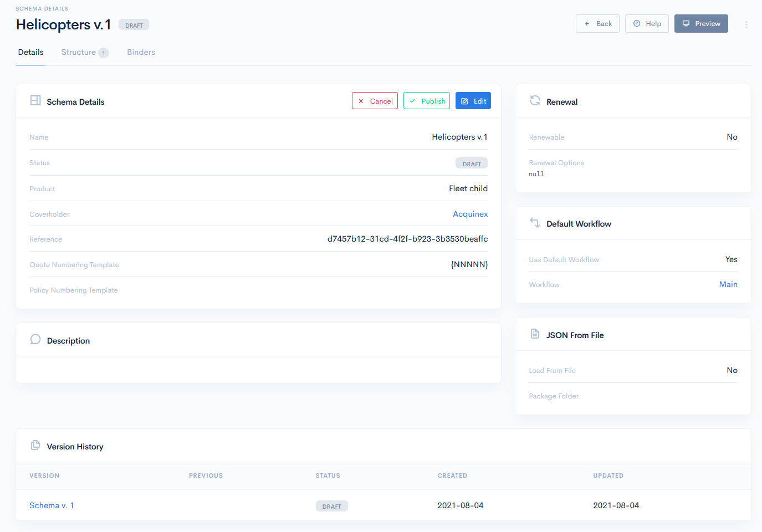Screen dimensions: 762x532
Task: Open the Acquinex coverholder link
Action: (x=470, y=214)
